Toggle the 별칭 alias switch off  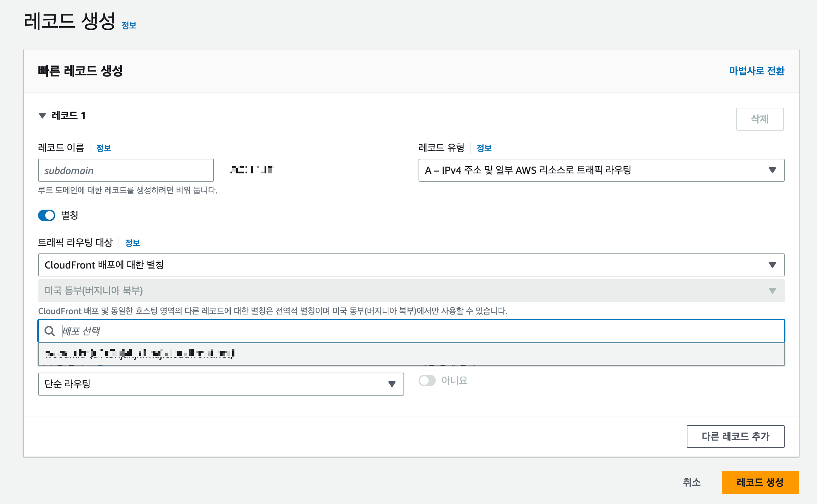[x=47, y=215]
